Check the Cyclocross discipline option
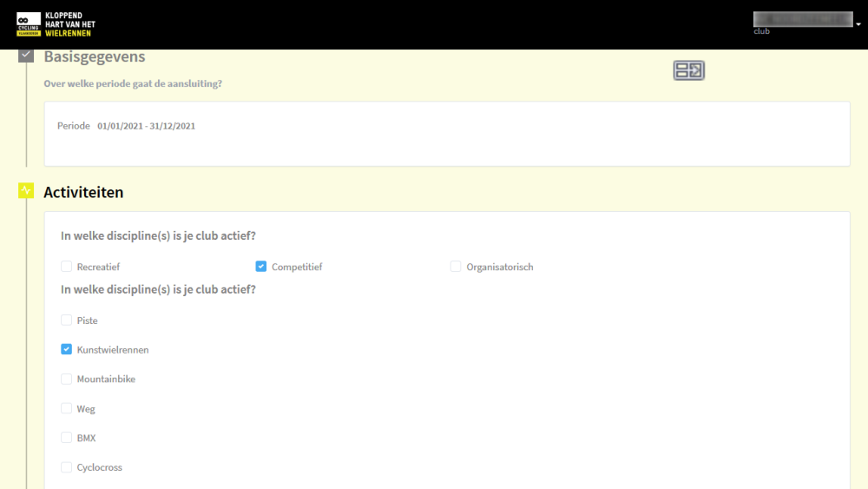This screenshot has width=868, height=489. click(66, 467)
